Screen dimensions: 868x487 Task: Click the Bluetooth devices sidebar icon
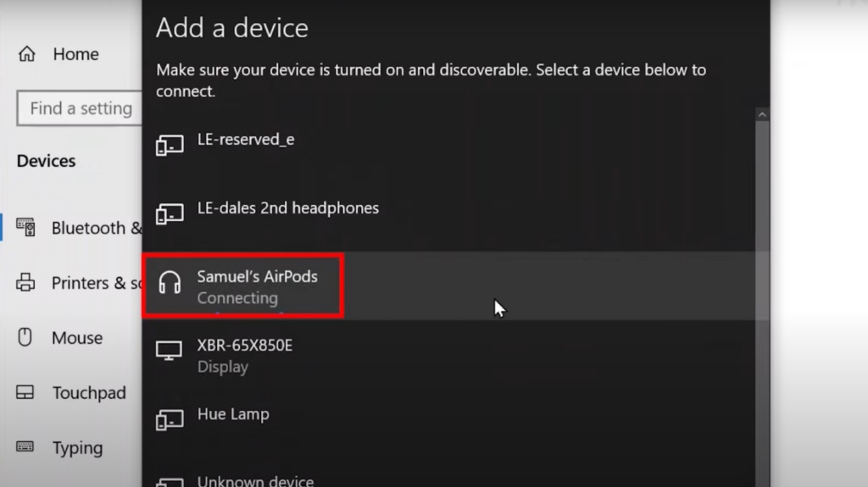pyautogui.click(x=26, y=228)
